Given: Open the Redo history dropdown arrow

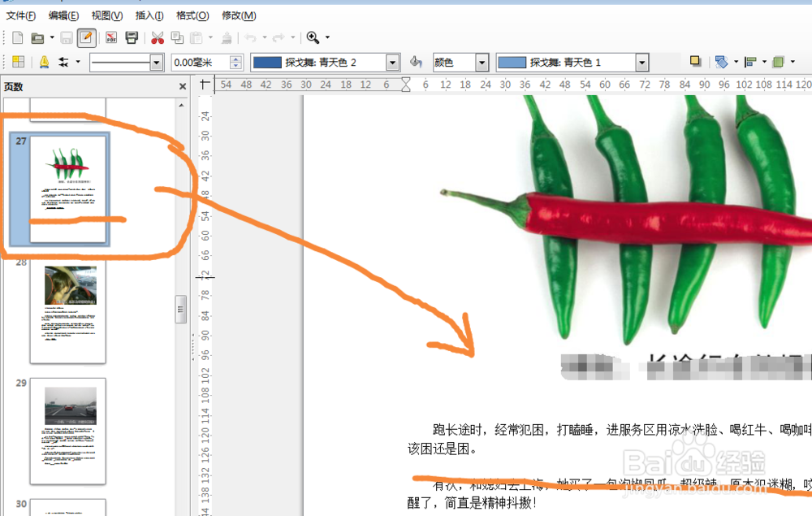Looking at the screenshot, I should (292, 37).
